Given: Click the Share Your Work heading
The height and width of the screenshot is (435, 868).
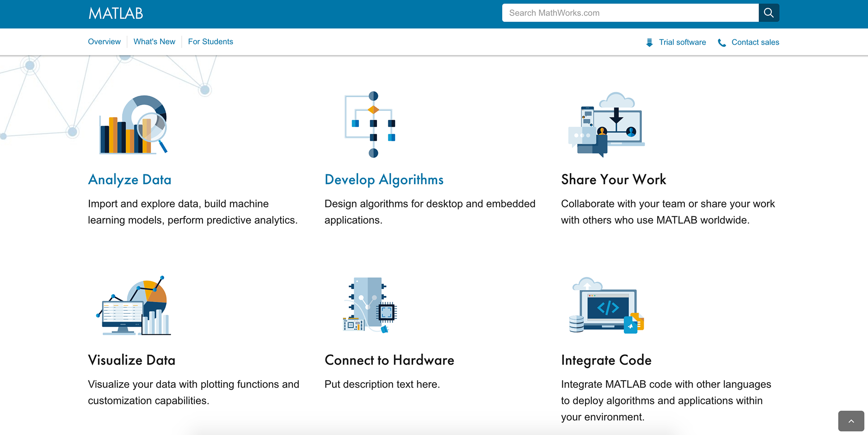Looking at the screenshot, I should pos(613,179).
